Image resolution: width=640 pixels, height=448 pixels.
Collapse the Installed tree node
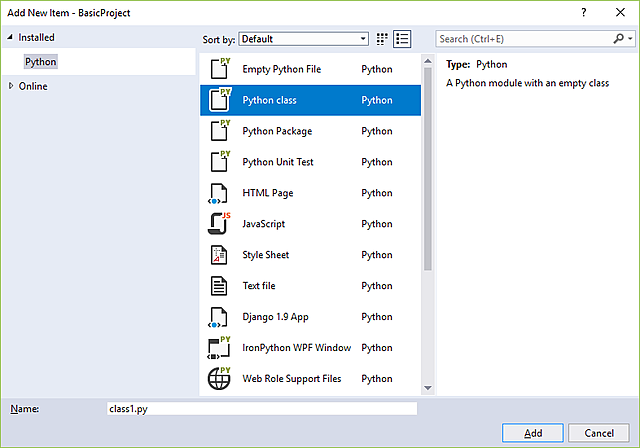pos(10,37)
